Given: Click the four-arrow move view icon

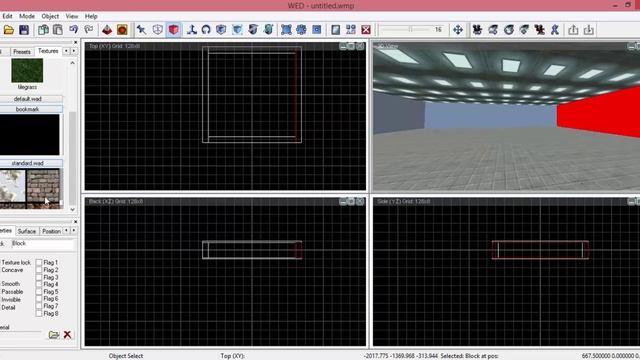Looking at the screenshot, I should tap(458, 30).
